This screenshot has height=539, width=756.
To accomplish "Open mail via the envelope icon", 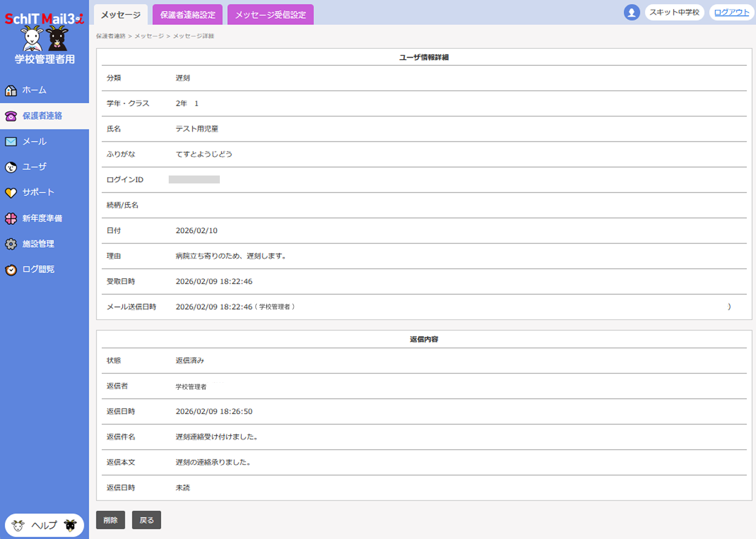I will click(11, 141).
